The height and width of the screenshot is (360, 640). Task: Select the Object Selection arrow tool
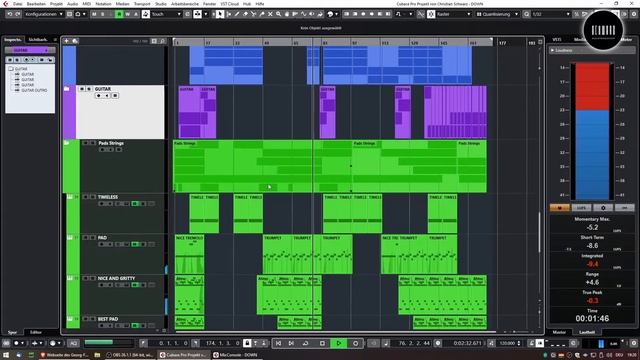(x=220, y=14)
